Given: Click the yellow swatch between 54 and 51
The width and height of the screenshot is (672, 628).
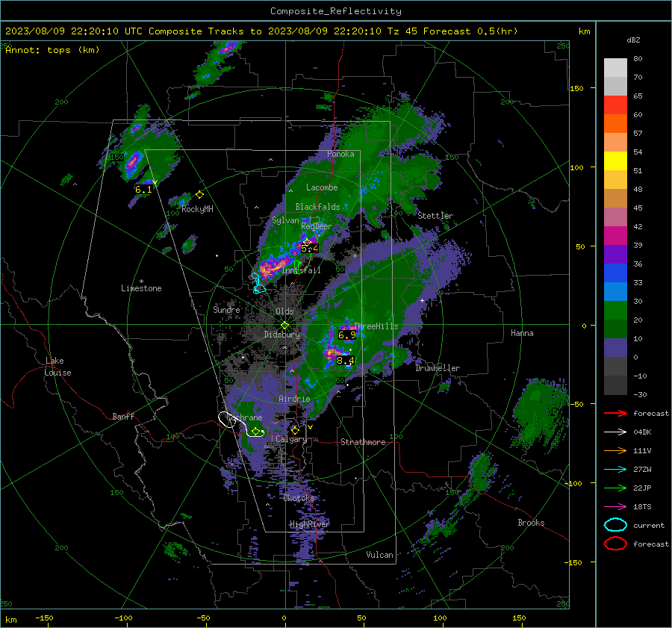Looking at the screenshot, I should (615, 161).
